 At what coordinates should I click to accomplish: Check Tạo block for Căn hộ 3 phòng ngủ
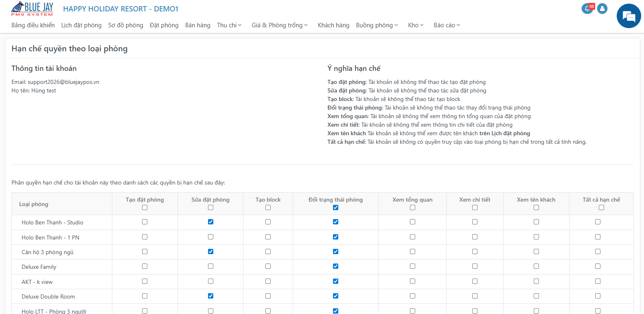pyautogui.click(x=268, y=252)
